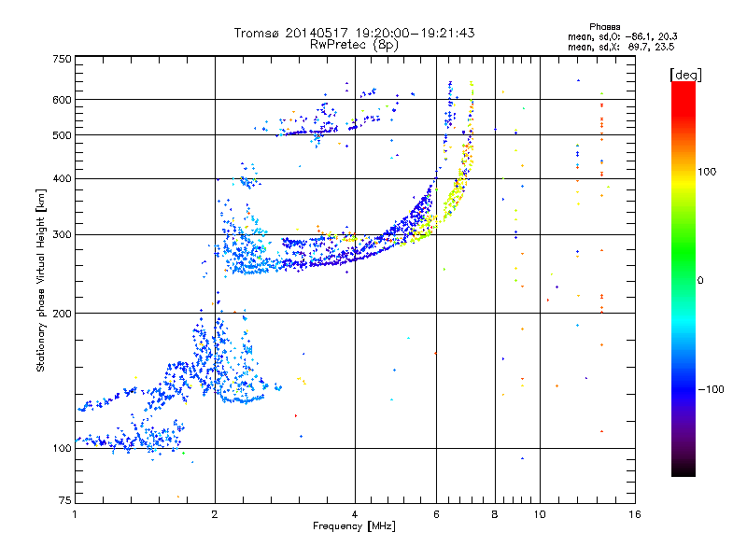Click the '750' height axis tick label
The width and height of the screenshot is (747, 560).
coord(62,59)
